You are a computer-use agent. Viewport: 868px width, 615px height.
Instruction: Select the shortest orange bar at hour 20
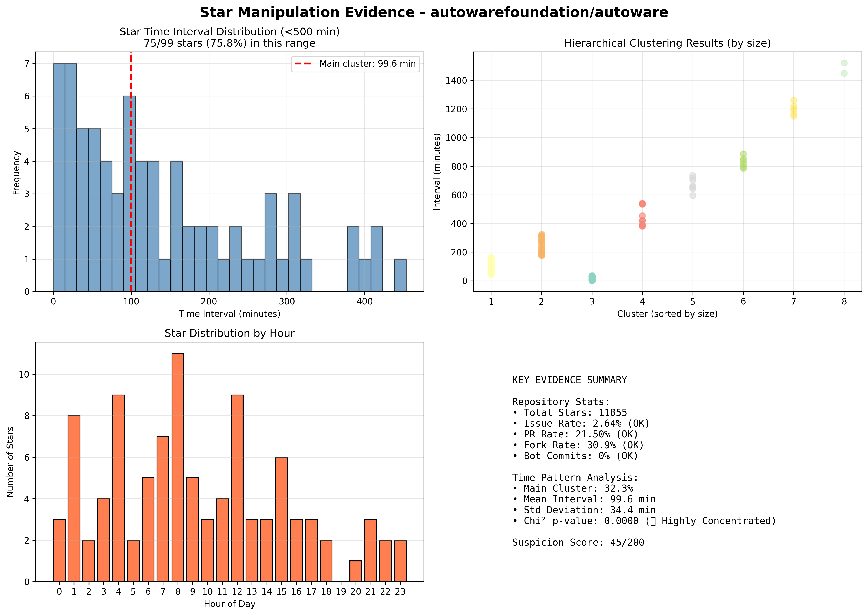(x=356, y=571)
